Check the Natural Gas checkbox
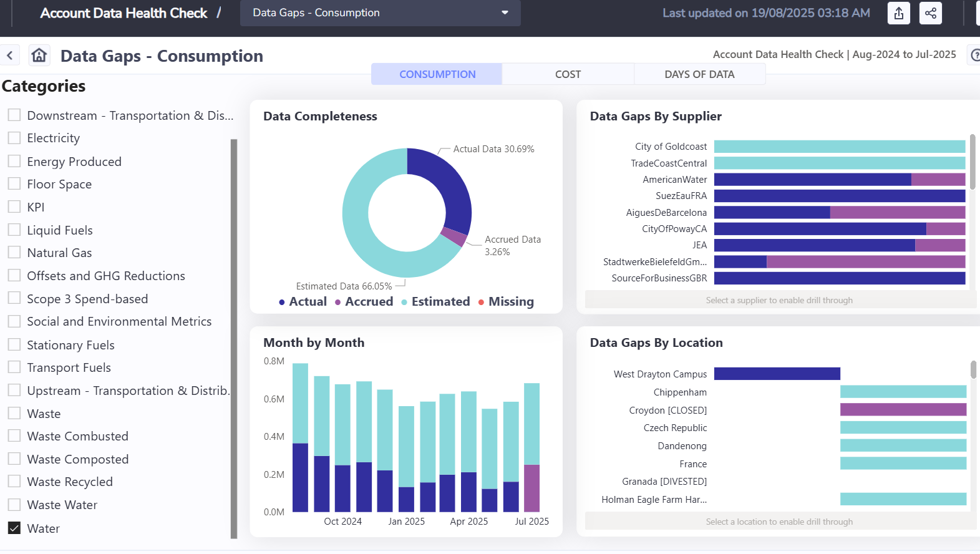 pyautogui.click(x=14, y=253)
